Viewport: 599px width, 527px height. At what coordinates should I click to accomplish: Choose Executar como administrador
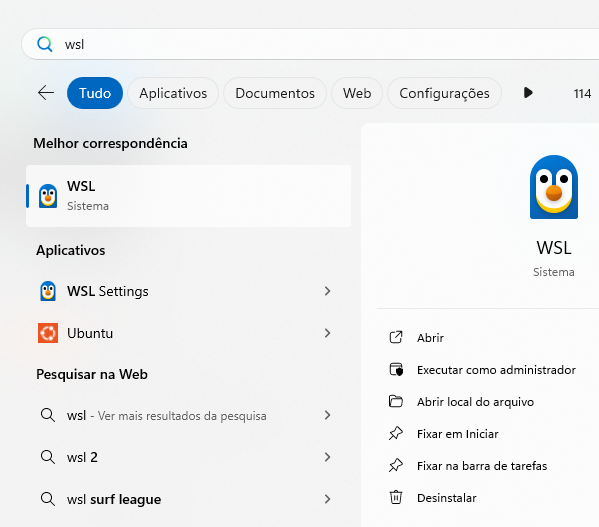click(496, 370)
